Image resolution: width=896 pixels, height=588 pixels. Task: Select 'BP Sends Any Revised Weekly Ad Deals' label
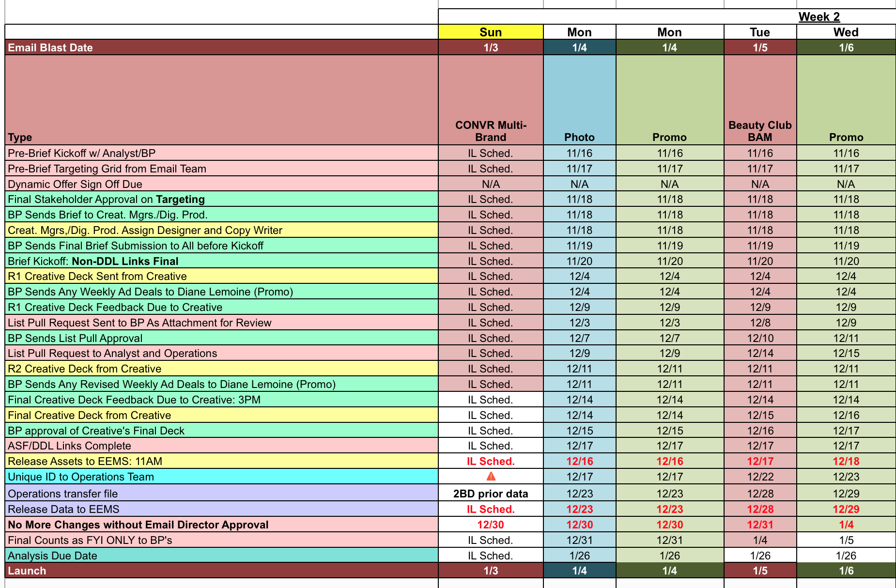click(221, 384)
